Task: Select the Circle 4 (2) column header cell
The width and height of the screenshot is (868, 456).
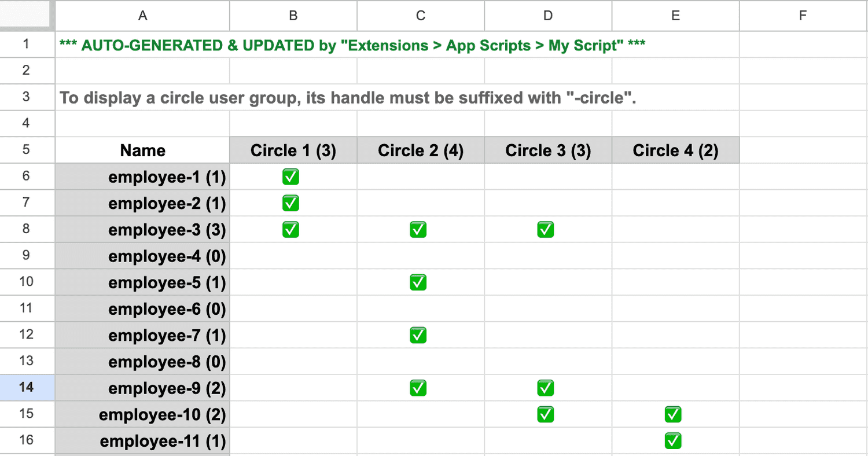Action: coord(675,150)
